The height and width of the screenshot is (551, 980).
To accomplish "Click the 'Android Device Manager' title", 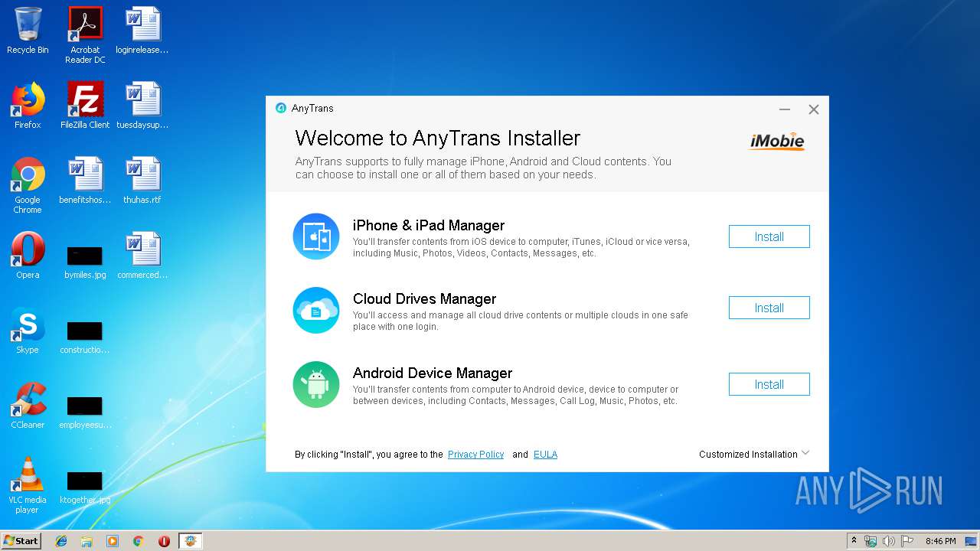I will click(433, 373).
